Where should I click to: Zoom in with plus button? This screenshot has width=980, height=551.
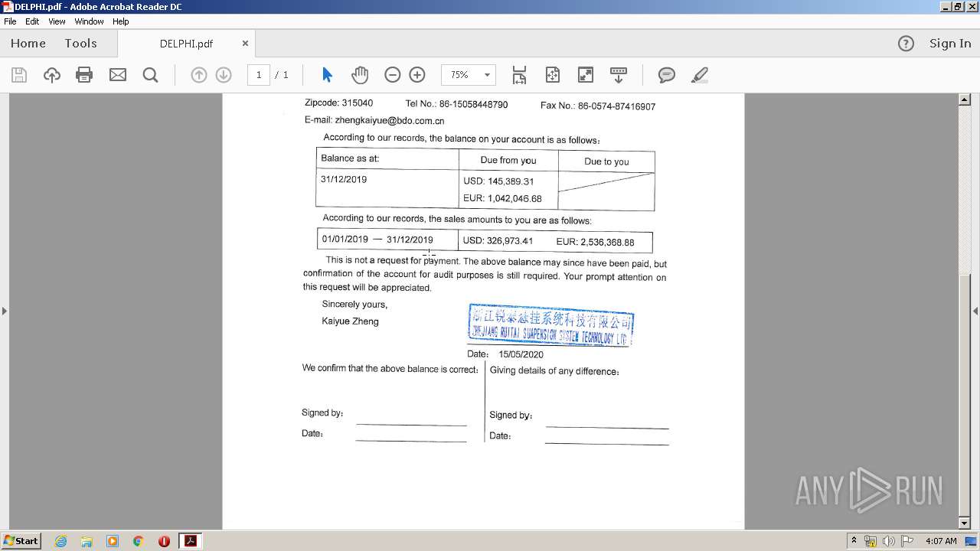point(417,75)
